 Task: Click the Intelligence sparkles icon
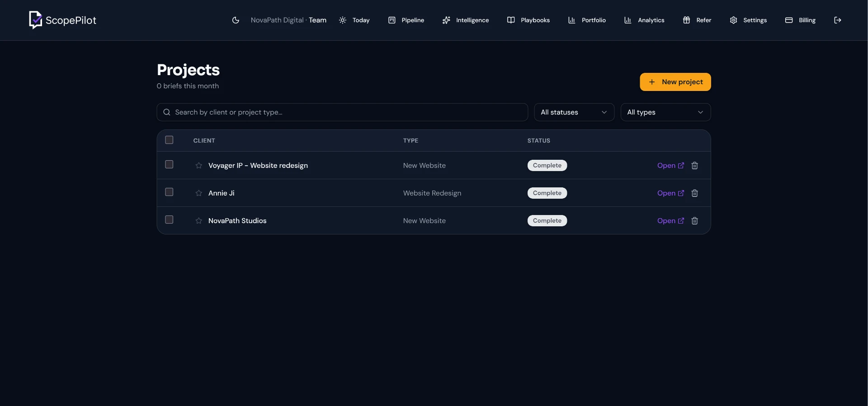point(446,20)
